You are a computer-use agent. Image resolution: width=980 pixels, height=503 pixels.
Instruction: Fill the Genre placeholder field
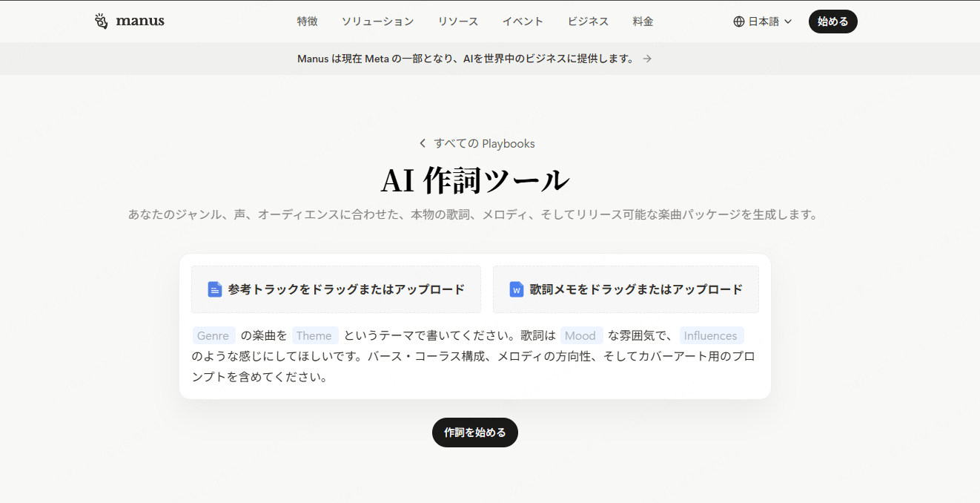213,335
